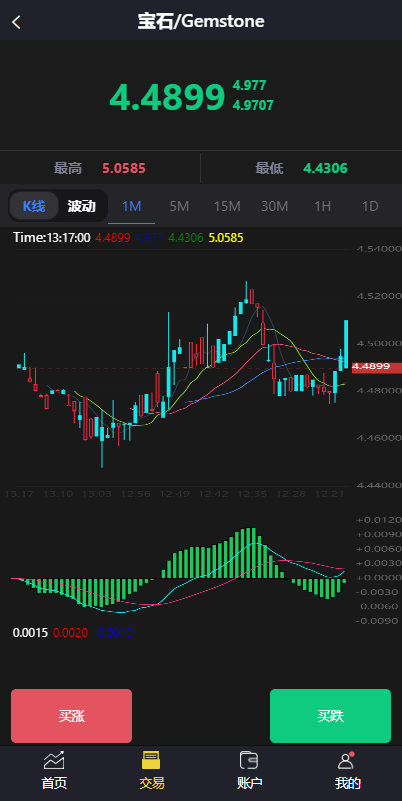Select the 15M timeframe tab

pyautogui.click(x=227, y=206)
